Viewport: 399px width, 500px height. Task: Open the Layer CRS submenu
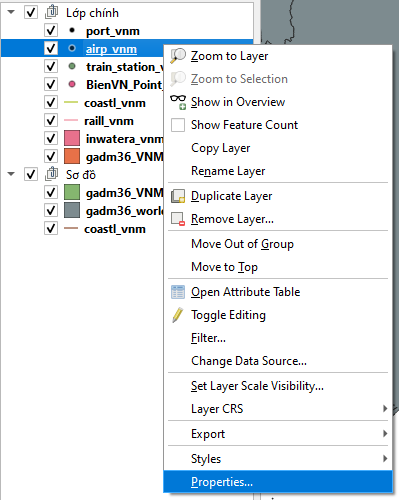pyautogui.click(x=278, y=409)
